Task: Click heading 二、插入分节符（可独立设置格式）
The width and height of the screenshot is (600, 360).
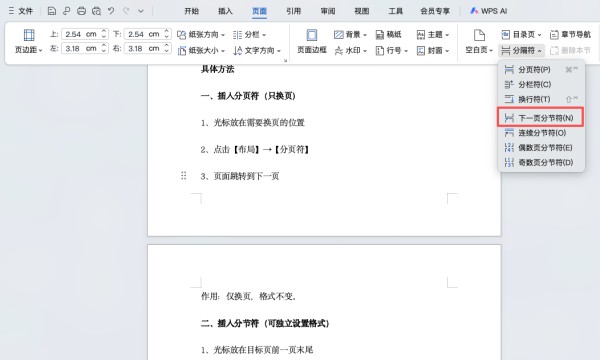Action: (x=265, y=324)
